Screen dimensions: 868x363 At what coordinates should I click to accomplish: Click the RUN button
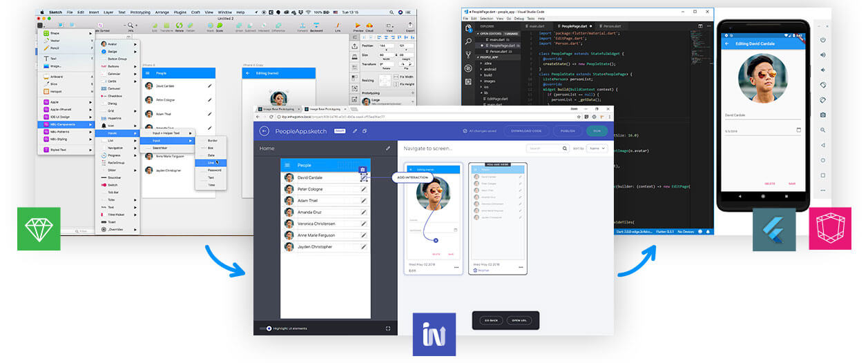(x=597, y=131)
